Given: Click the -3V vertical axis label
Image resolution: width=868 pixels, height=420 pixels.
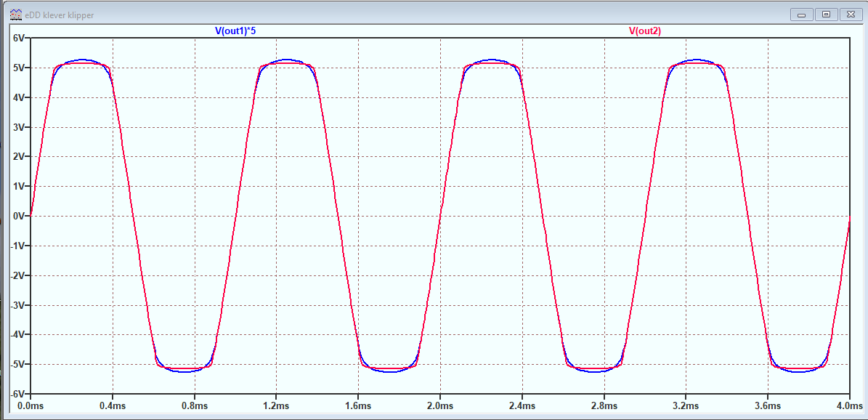Looking at the screenshot, I should tap(17, 305).
